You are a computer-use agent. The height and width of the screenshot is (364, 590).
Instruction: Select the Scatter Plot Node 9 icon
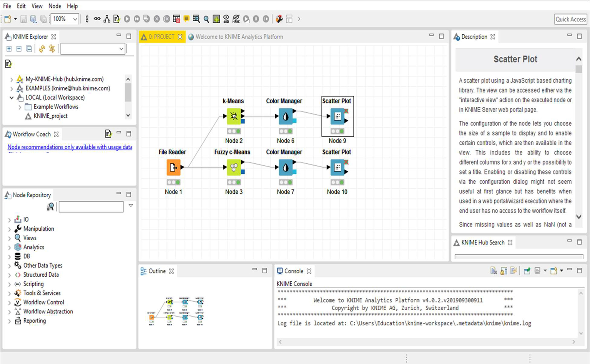pyautogui.click(x=337, y=116)
